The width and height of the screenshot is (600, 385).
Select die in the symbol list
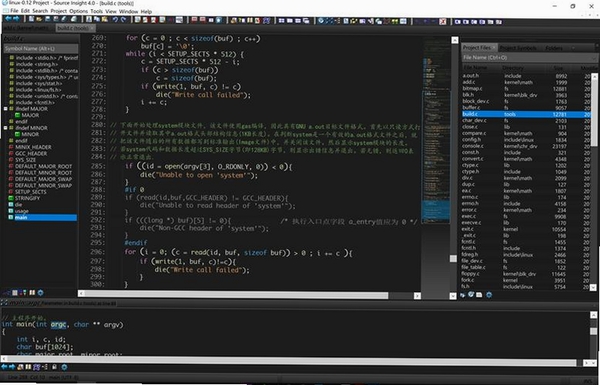18,204
